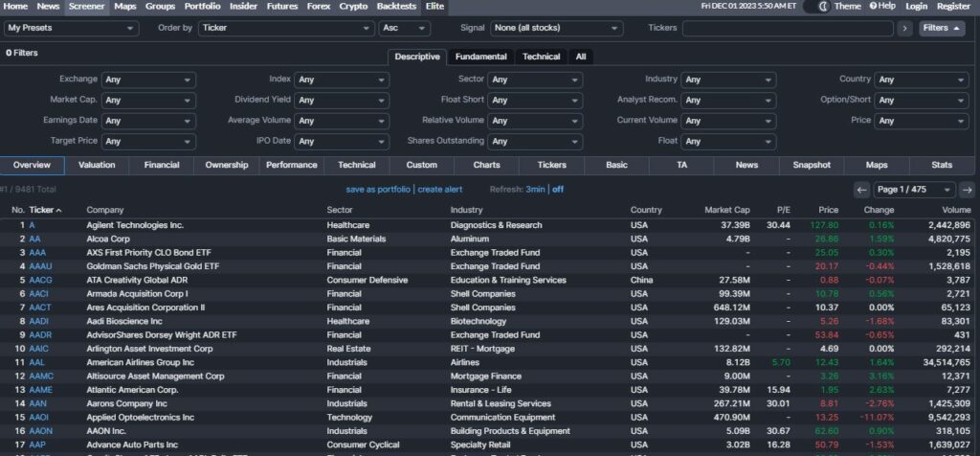Image resolution: width=980 pixels, height=456 pixels.
Task: Open the Backtests menu item
Action: point(396,7)
